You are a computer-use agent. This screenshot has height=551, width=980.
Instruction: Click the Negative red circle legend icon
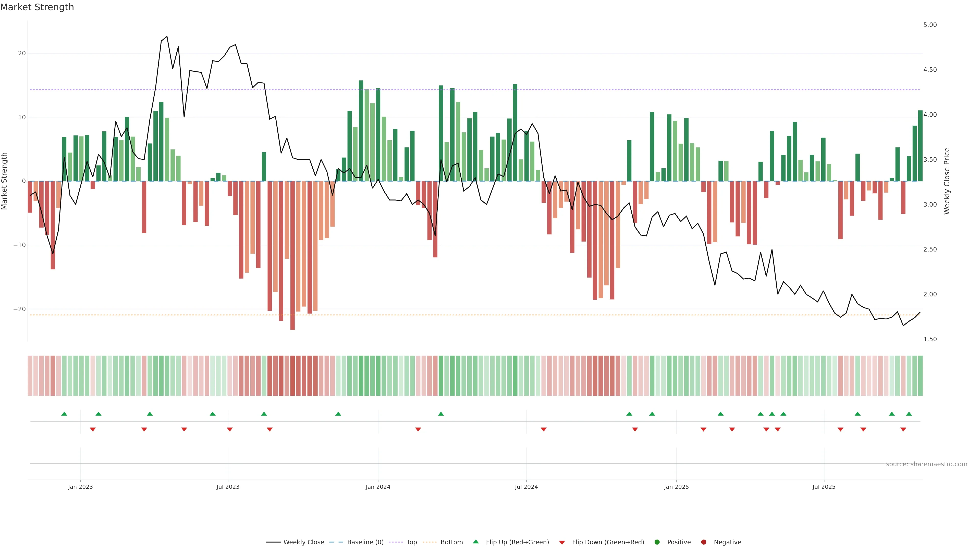tap(703, 542)
